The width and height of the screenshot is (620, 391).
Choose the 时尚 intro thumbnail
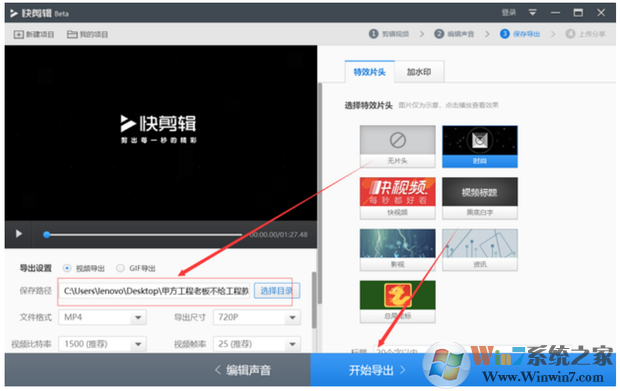click(480, 146)
